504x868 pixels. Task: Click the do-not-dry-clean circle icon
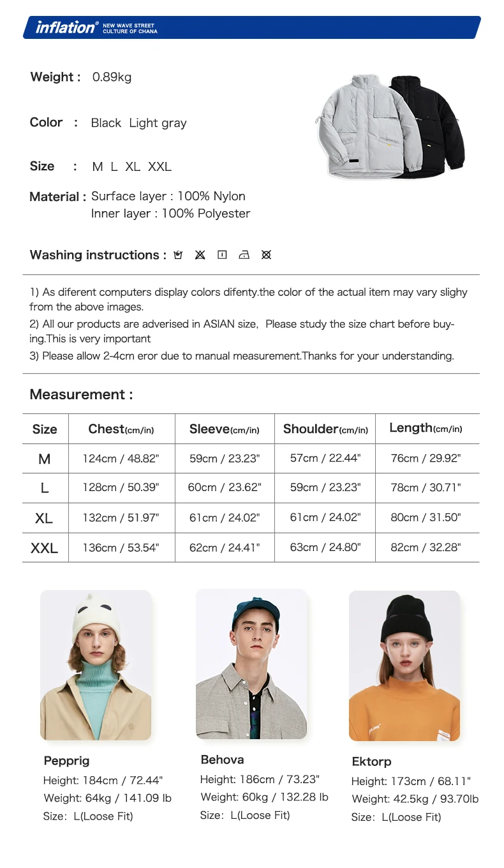[x=266, y=255]
